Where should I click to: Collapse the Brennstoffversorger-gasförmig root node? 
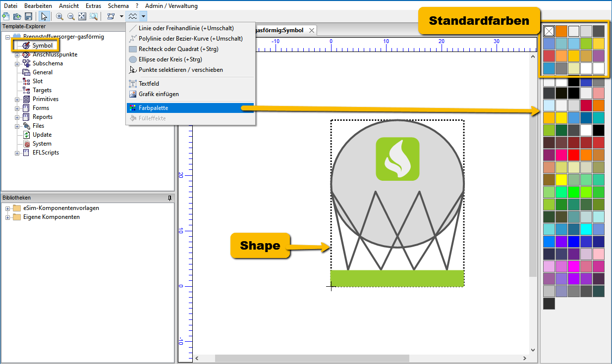pyautogui.click(x=7, y=37)
